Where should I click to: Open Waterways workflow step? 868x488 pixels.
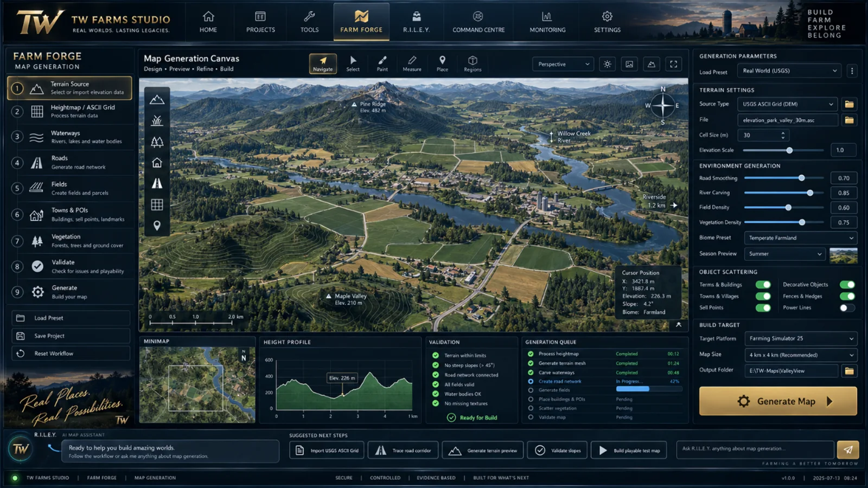tap(71, 137)
